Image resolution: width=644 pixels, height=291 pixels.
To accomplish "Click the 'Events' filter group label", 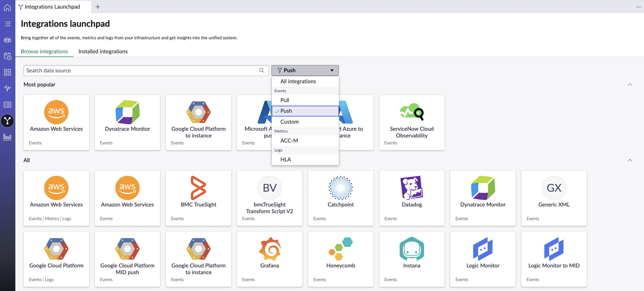I will (x=280, y=91).
